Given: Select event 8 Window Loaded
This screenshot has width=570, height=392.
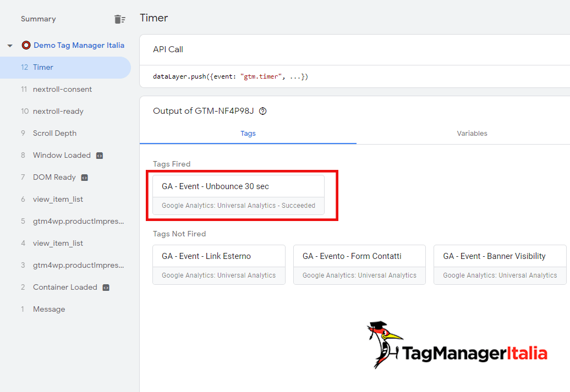Looking at the screenshot, I should (x=65, y=156).
